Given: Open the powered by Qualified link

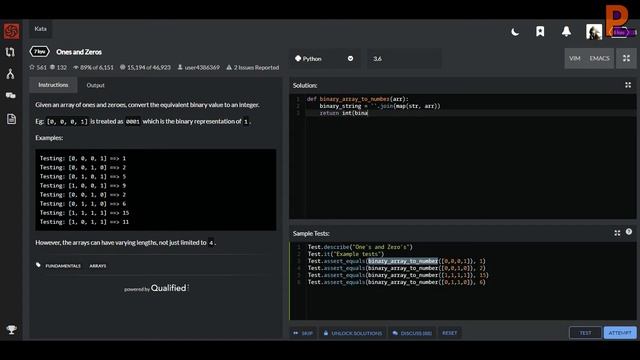Looking at the screenshot, I should point(156,288).
